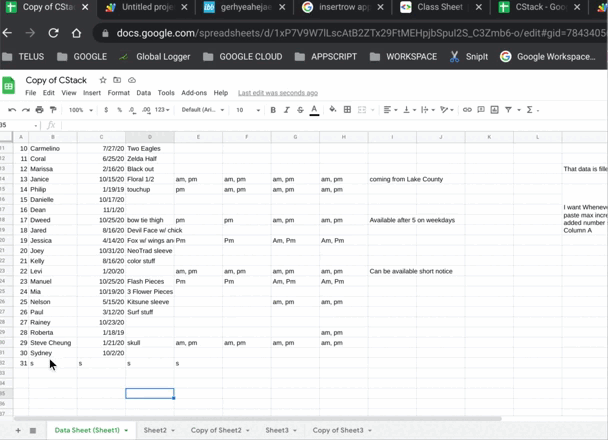Click the Move to folder icon
608x440 pixels.
point(117,80)
